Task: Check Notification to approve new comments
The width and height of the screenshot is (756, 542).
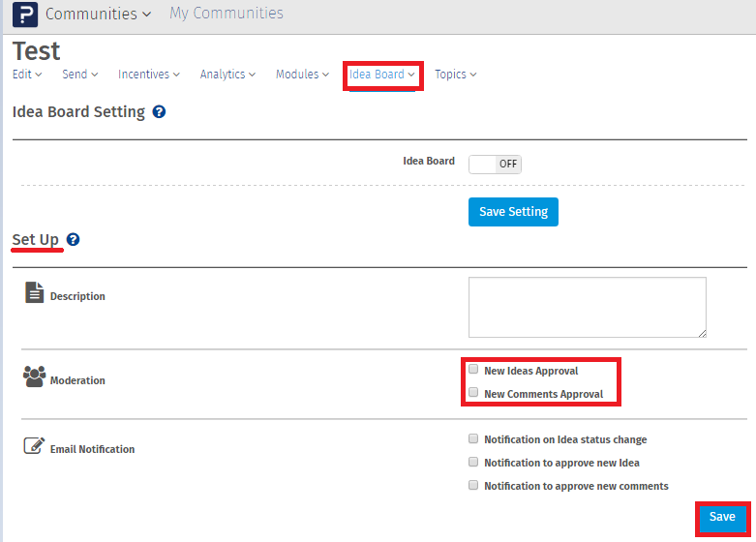Action: (473, 485)
